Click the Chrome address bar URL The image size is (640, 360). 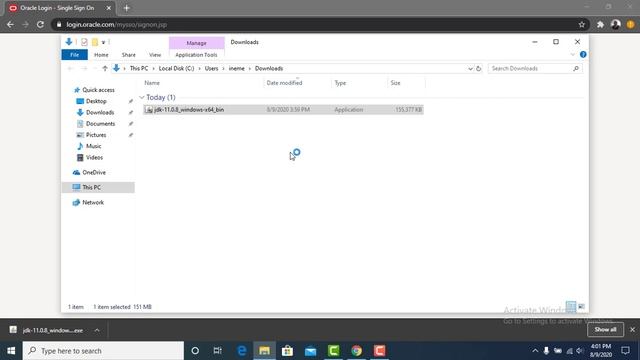pos(117,24)
